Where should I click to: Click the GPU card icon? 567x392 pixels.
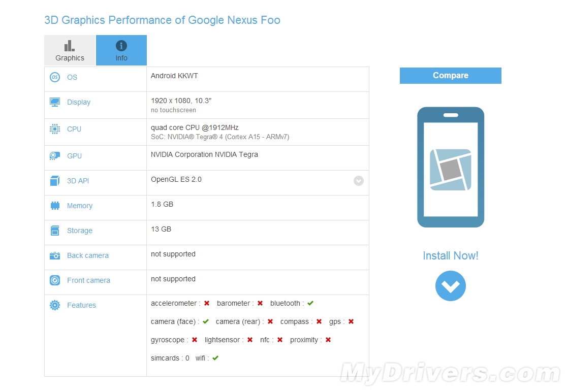pyautogui.click(x=55, y=156)
